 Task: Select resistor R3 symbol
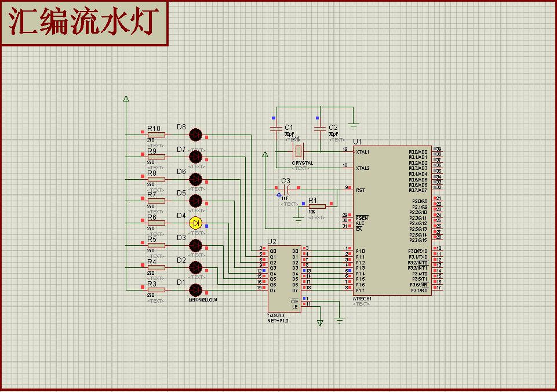(x=156, y=290)
